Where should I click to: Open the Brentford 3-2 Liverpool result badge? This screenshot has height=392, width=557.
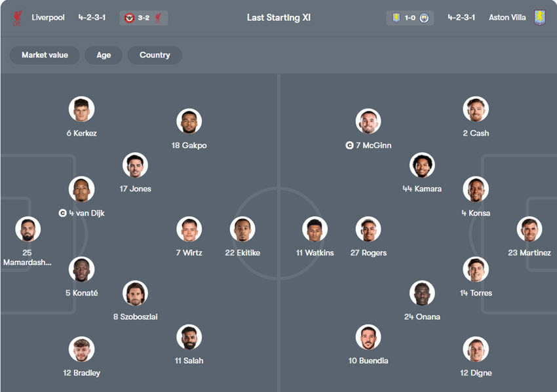[x=144, y=18]
